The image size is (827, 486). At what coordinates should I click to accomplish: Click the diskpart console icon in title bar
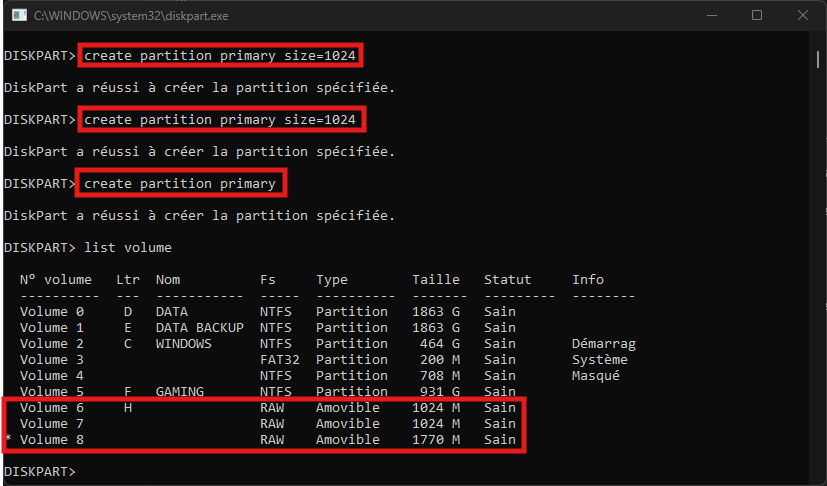click(x=18, y=15)
